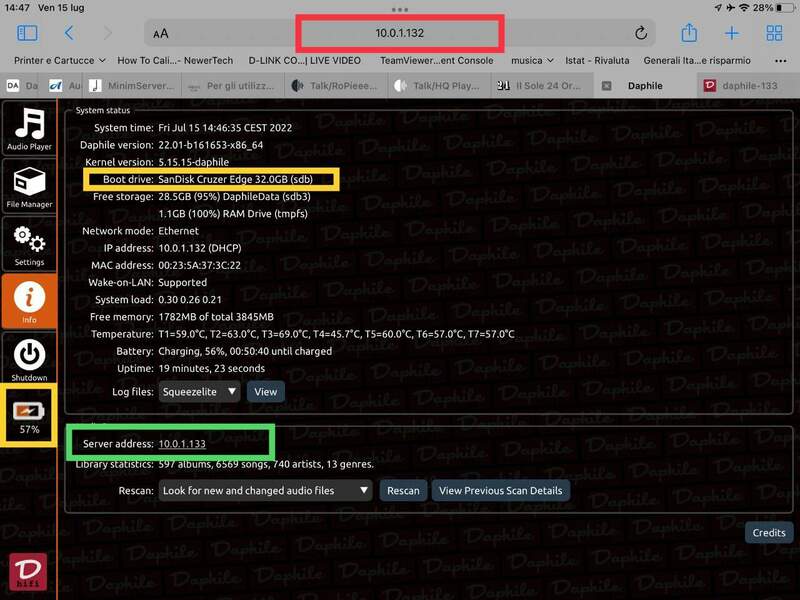Image resolution: width=800 pixels, height=600 pixels.
Task: Click the 57% battery status icon
Action: click(29, 416)
